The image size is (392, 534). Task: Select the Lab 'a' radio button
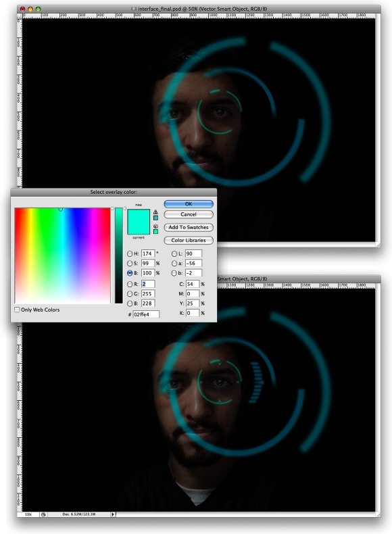tap(174, 263)
